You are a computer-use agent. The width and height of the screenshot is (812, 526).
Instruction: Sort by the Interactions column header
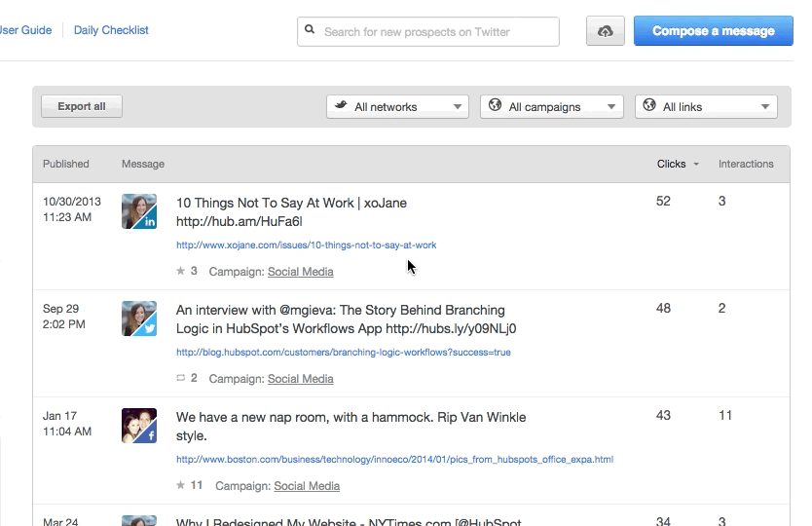(746, 164)
